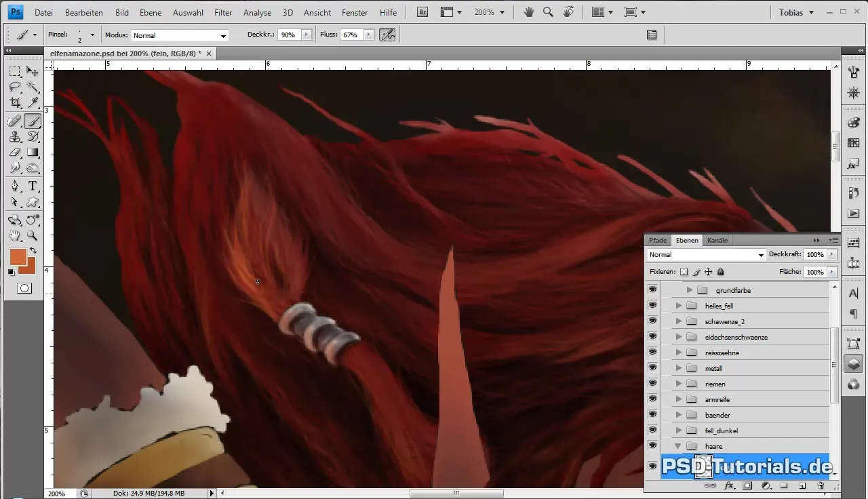The height and width of the screenshot is (499, 868).
Task: Select the Clone Stamp tool
Action: (x=14, y=137)
